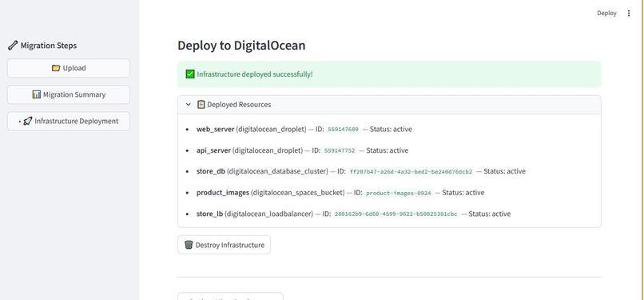Click Destroy Infrastructure button
This screenshot has height=300, width=644.
(x=224, y=245)
